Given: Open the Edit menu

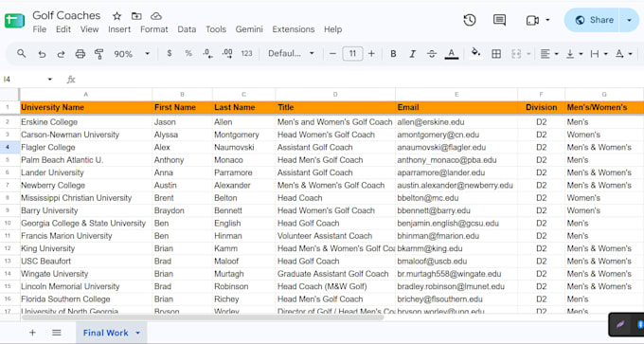Looking at the screenshot, I should pos(63,29).
